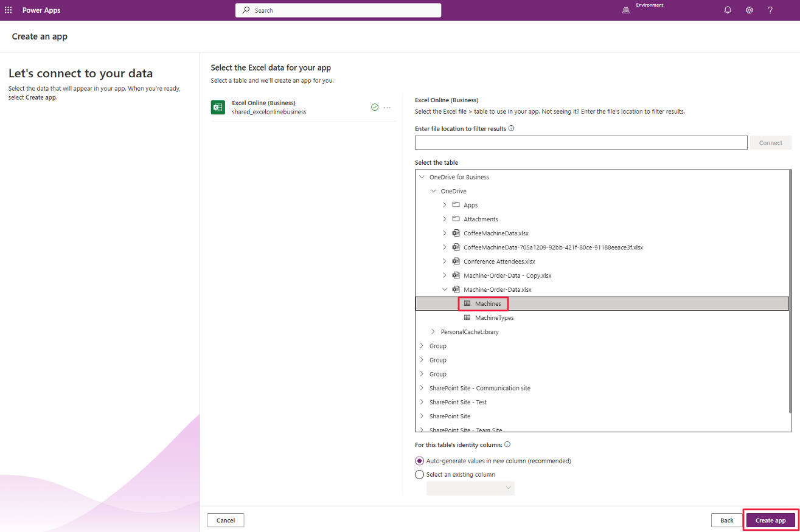Click the Apps folder name
The image size is (800, 532).
click(471, 206)
